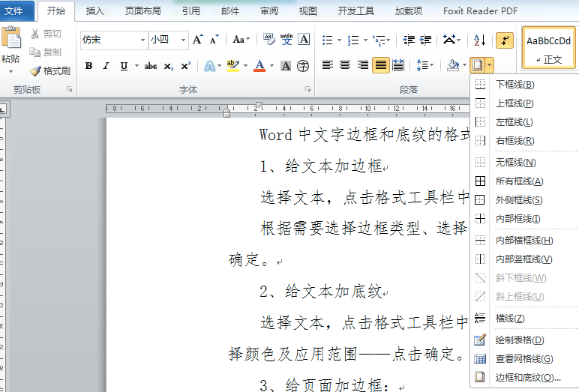
Task: Choose 外侧框线(S) menu item
Action: click(525, 199)
